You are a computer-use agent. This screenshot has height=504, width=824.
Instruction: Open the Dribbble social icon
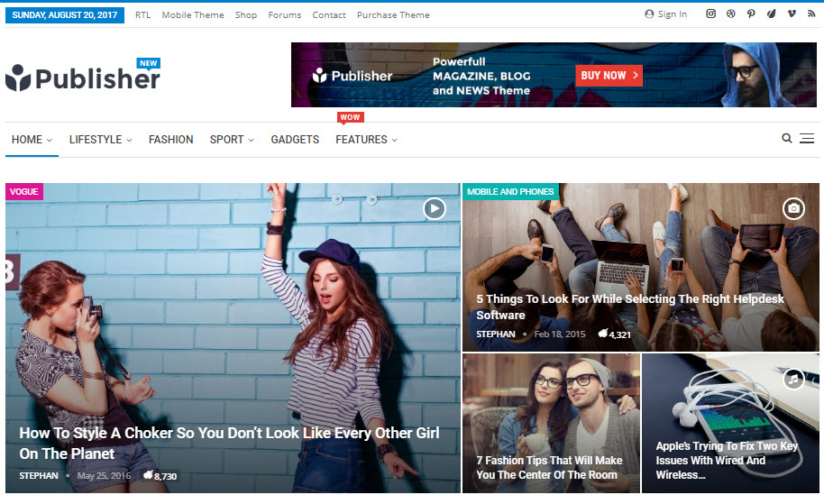[730, 14]
